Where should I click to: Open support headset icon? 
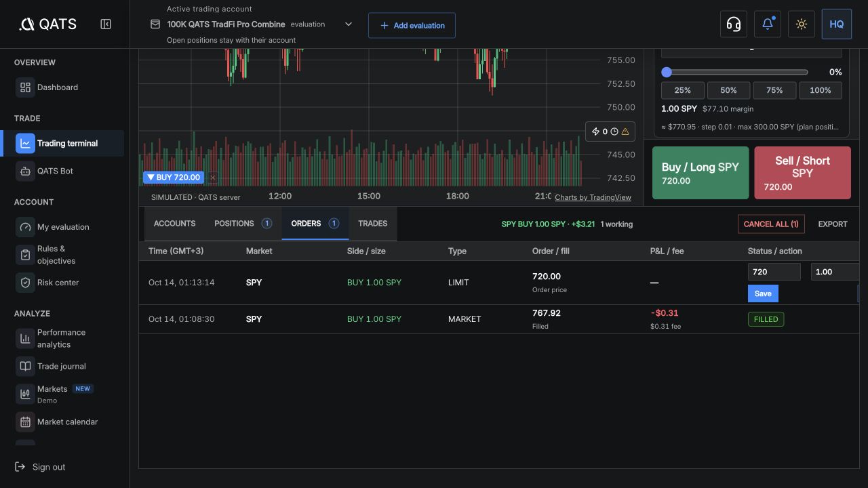(x=733, y=24)
